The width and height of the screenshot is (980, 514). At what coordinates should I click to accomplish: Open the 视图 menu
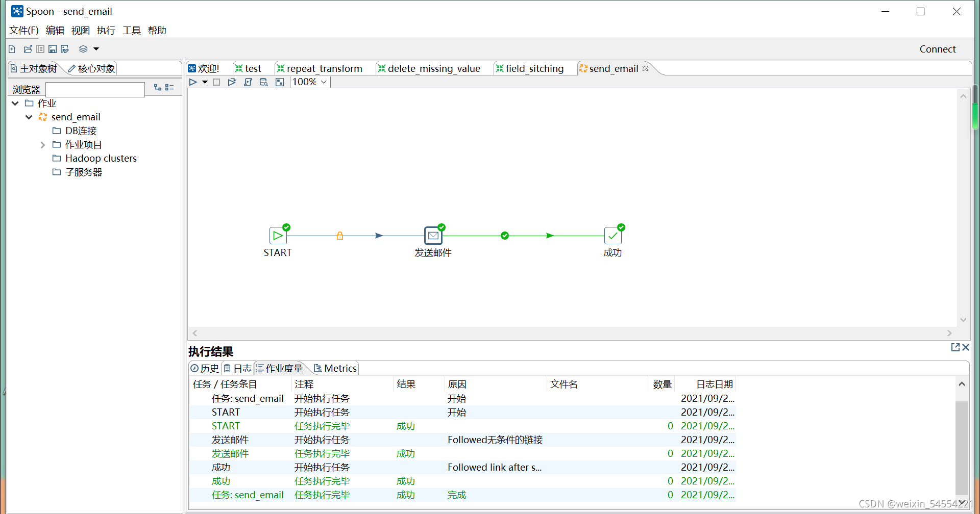click(x=81, y=31)
